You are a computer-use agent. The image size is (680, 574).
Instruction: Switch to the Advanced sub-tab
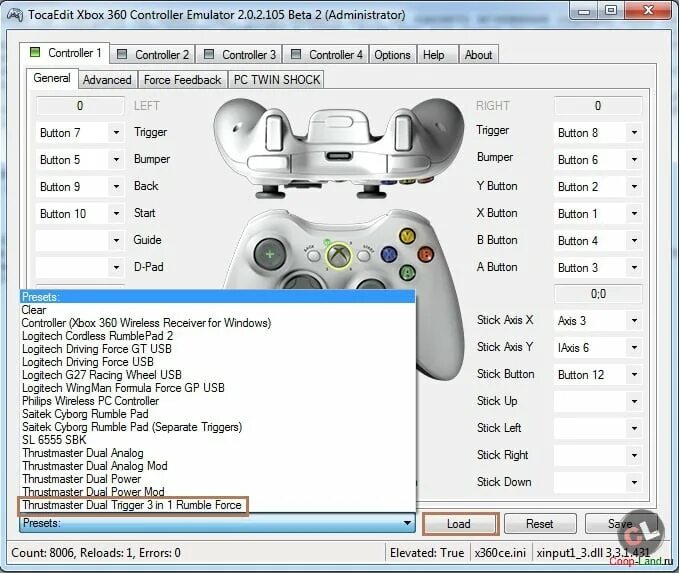(107, 80)
